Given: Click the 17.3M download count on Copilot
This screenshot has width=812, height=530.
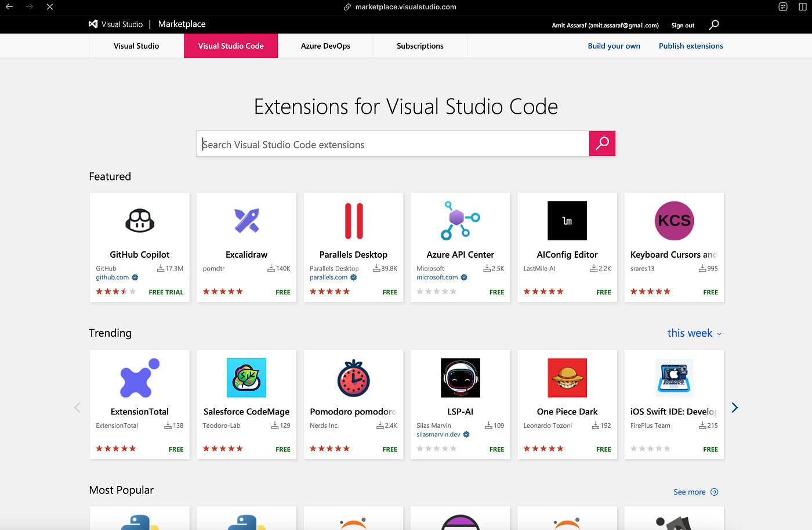Looking at the screenshot, I should (x=171, y=268).
